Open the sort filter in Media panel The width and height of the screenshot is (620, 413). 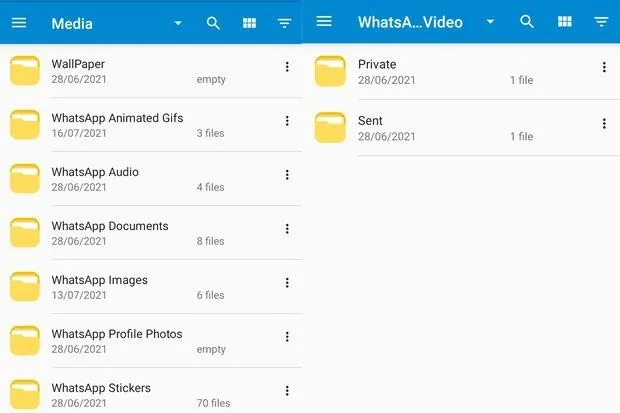click(x=285, y=23)
